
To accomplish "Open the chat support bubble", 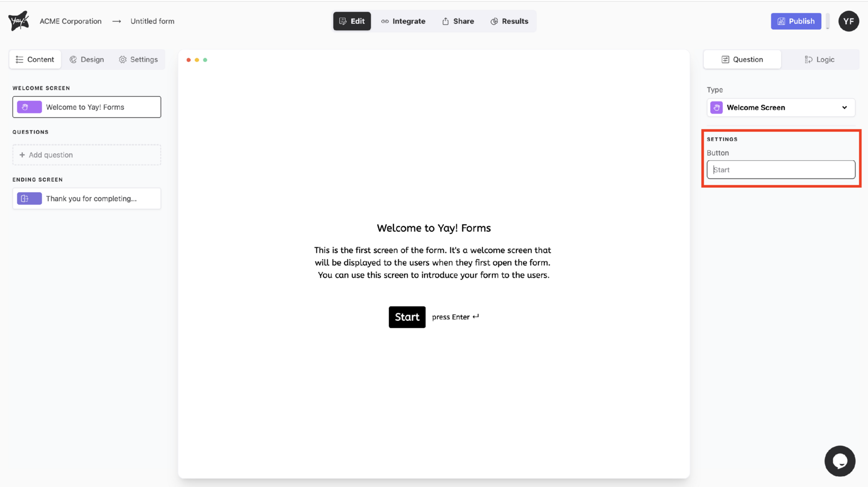I will (x=840, y=461).
